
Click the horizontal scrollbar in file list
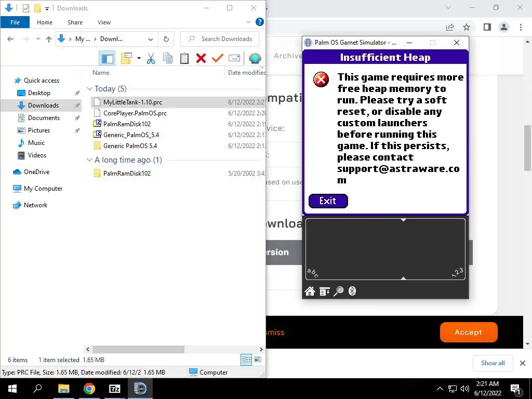pos(138,349)
